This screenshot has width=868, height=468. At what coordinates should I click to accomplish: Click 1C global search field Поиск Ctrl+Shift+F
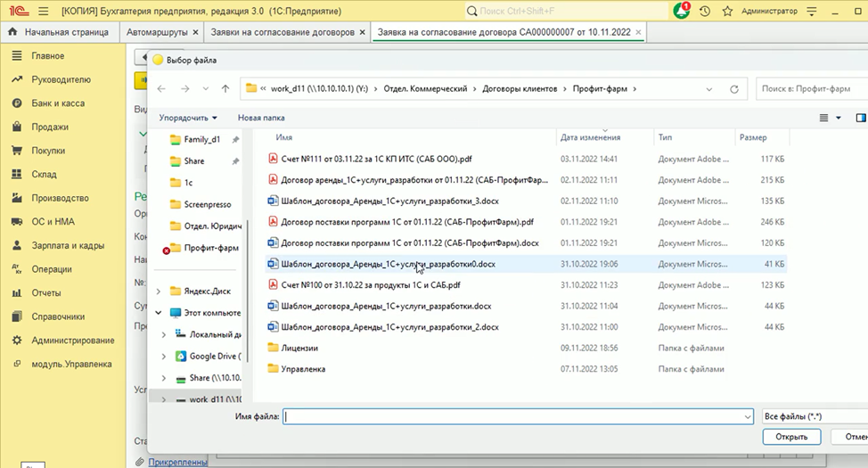(x=566, y=11)
